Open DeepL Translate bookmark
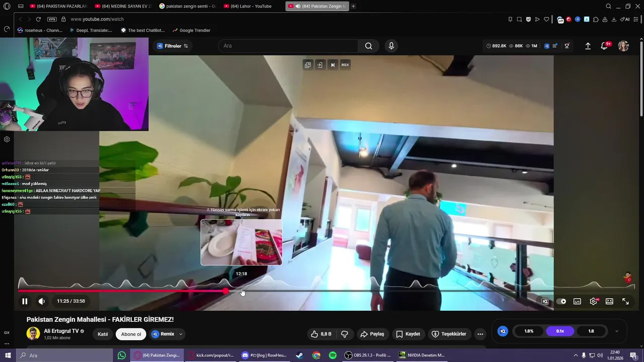 (91, 30)
